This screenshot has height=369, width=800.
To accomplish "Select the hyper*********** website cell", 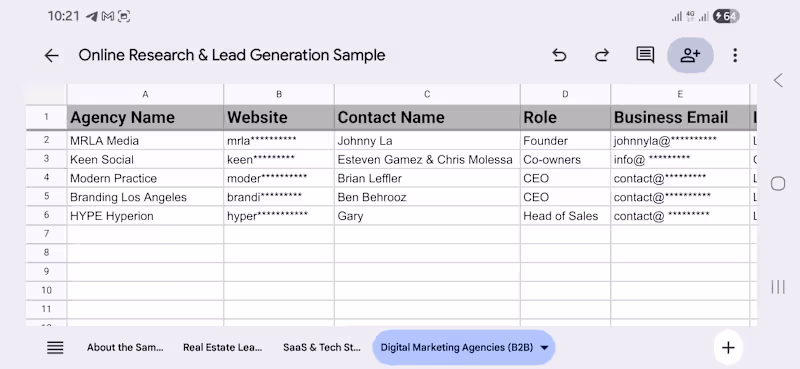I will pyautogui.click(x=279, y=216).
